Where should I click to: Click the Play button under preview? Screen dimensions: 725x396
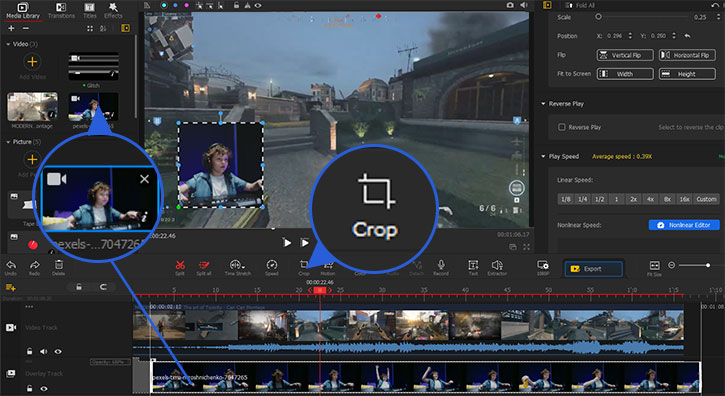[x=287, y=242]
